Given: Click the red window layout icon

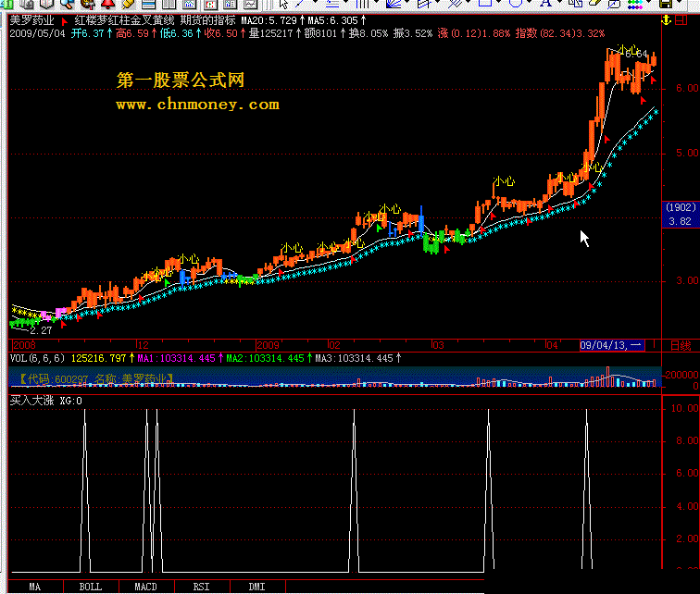Looking at the screenshot, I should [681, 20].
